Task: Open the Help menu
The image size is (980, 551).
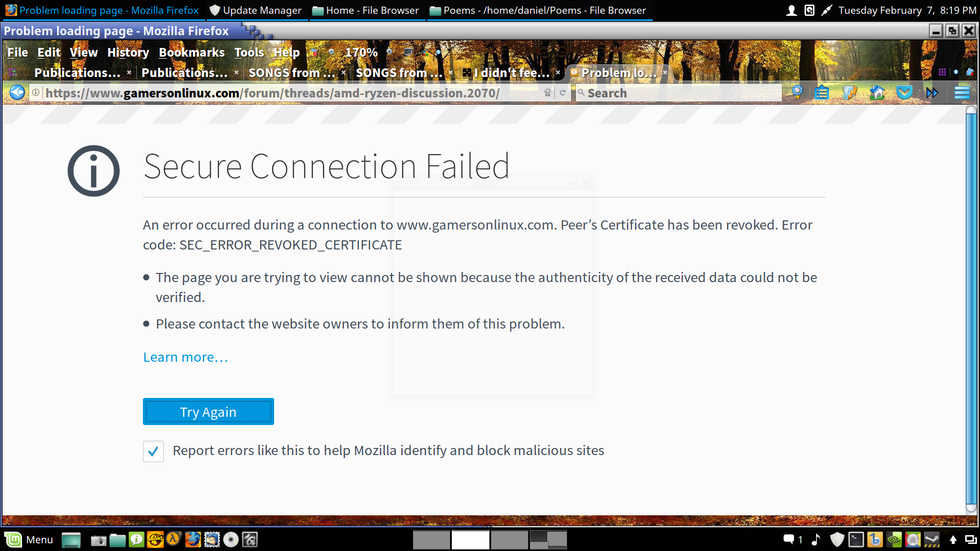Action: click(286, 53)
